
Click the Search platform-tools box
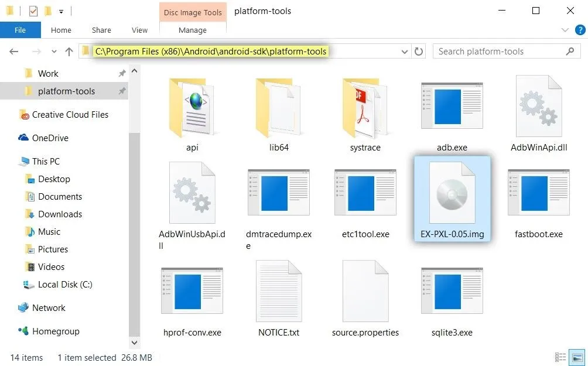pos(507,52)
